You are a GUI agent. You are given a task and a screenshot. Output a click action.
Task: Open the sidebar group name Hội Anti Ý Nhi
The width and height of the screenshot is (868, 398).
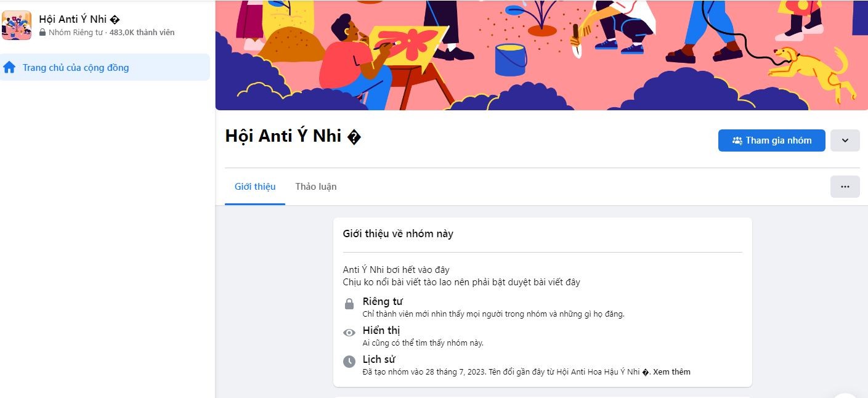point(79,19)
